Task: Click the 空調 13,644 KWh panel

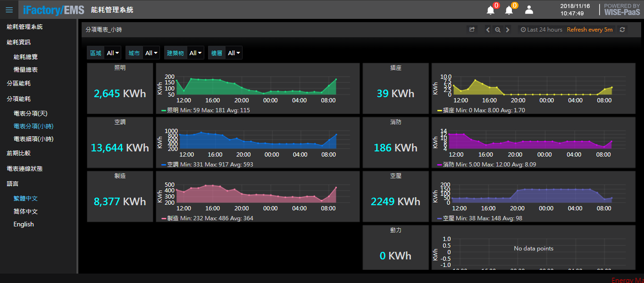Action: pyautogui.click(x=120, y=142)
